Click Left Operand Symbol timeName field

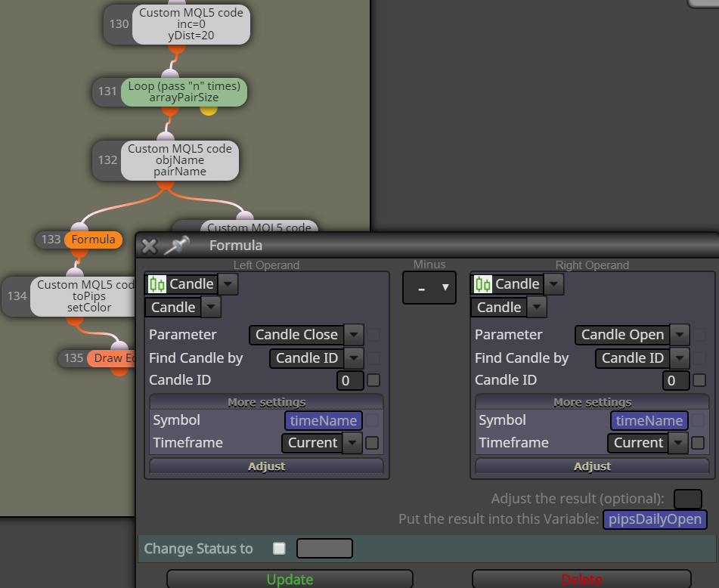(324, 420)
